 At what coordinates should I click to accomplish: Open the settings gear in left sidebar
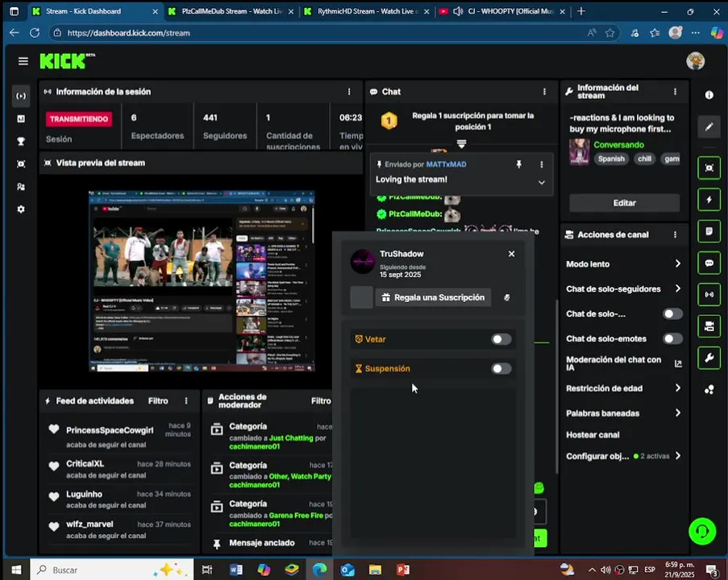[x=21, y=209]
